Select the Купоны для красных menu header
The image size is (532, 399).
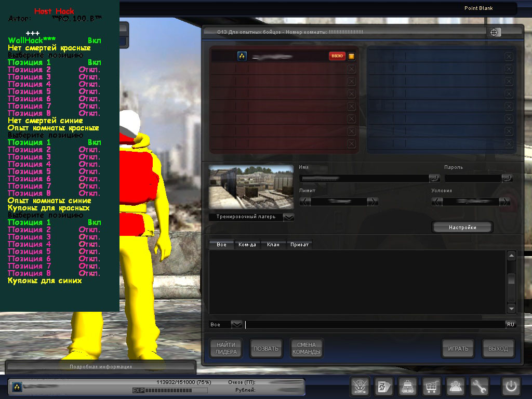click(x=48, y=208)
